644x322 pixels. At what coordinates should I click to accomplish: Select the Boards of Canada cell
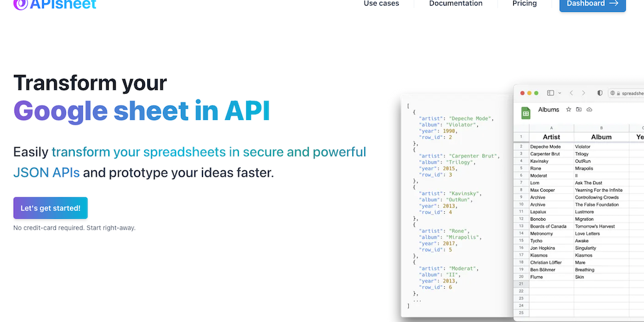click(x=552, y=226)
